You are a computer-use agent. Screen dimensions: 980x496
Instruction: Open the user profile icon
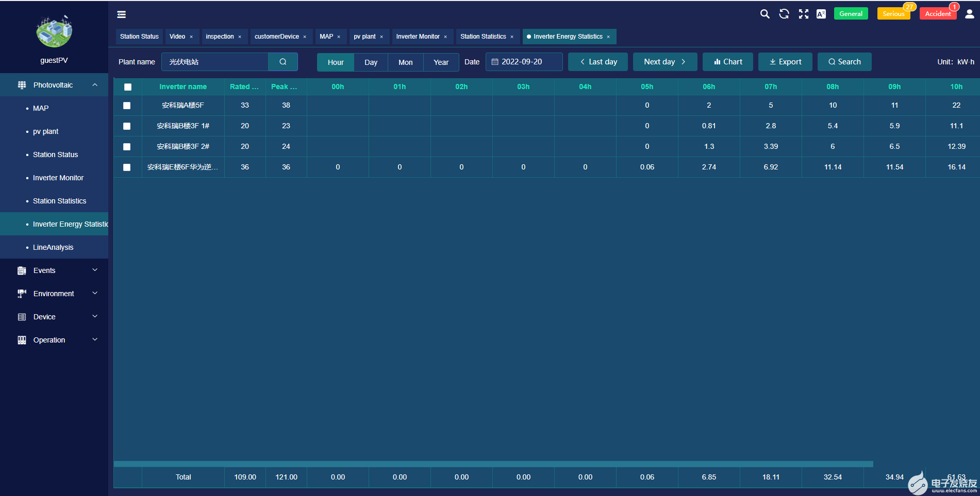[x=970, y=14]
